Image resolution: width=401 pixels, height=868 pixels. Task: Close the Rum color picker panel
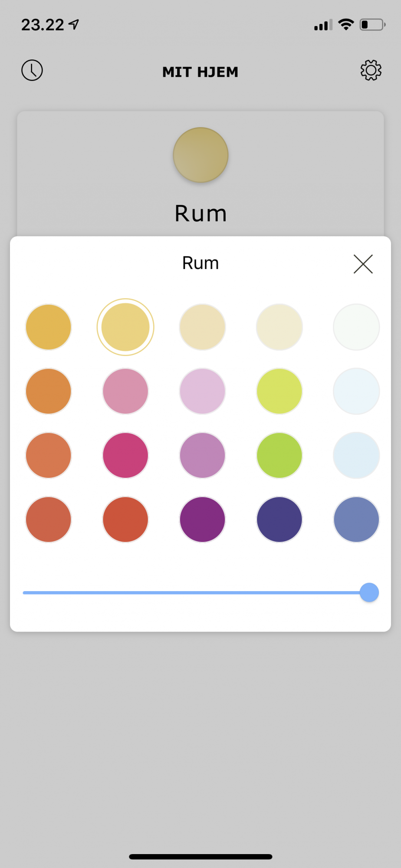tap(363, 264)
